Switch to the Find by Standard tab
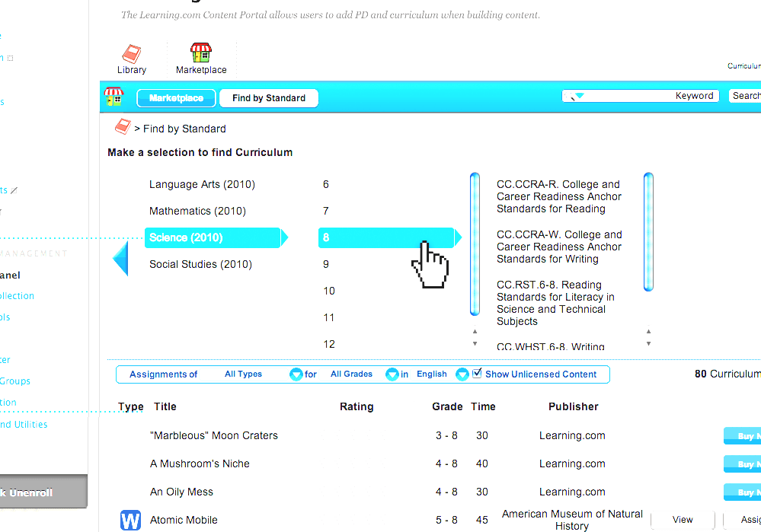Viewport: 761px width, 532px height. click(268, 98)
